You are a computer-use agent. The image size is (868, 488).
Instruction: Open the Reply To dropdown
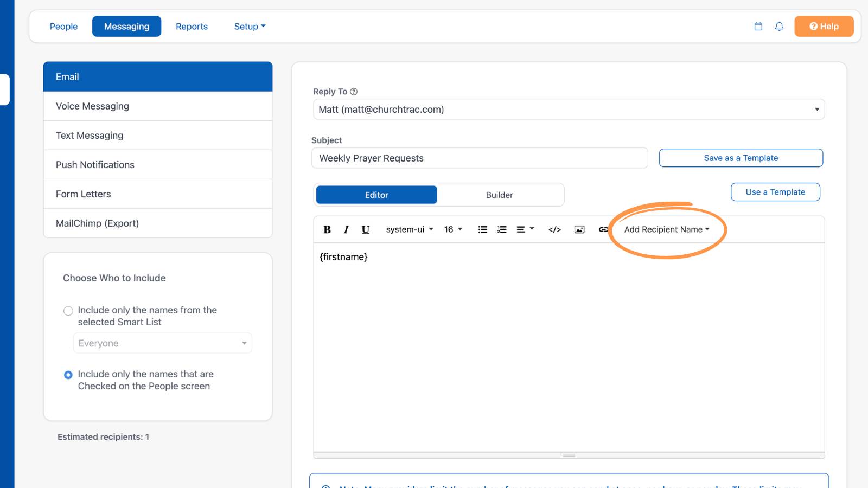(569, 109)
